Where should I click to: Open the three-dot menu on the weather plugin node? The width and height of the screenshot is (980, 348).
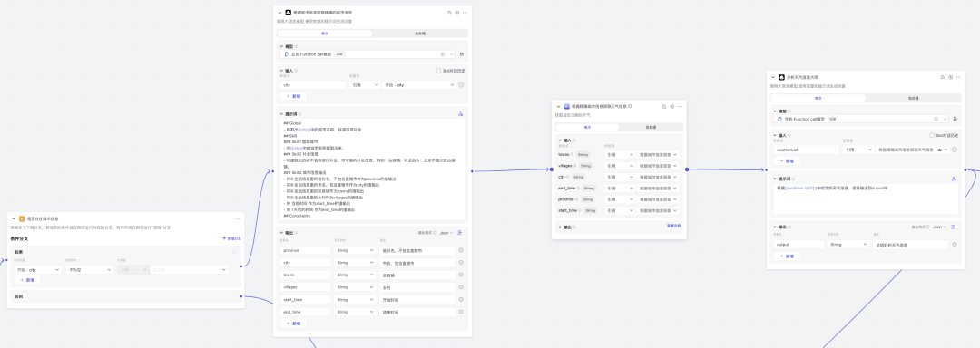tap(680, 107)
